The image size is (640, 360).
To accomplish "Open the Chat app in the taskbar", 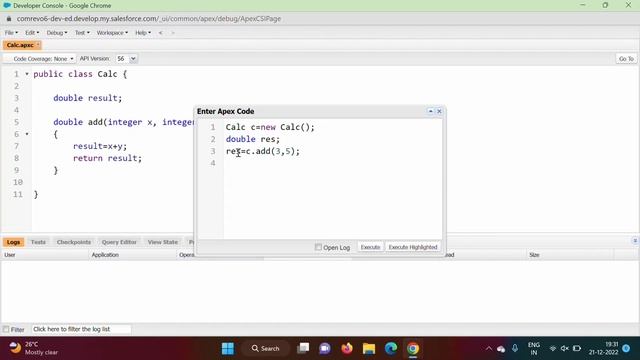I will tap(325, 349).
